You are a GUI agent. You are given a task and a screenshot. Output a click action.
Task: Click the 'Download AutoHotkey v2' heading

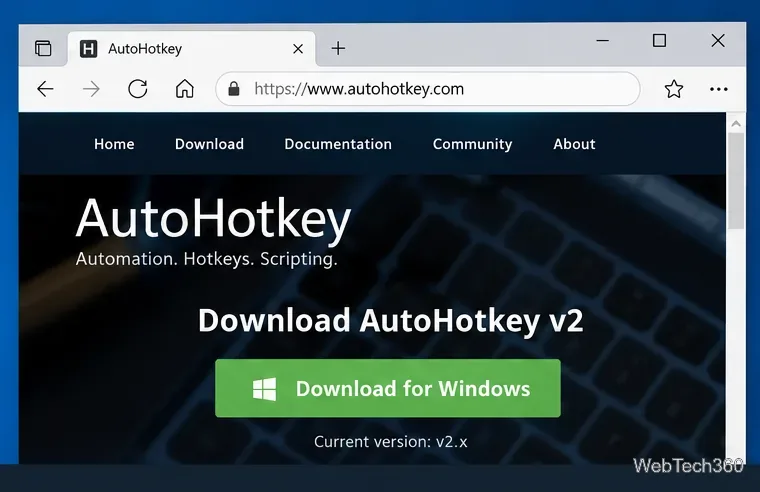391,321
